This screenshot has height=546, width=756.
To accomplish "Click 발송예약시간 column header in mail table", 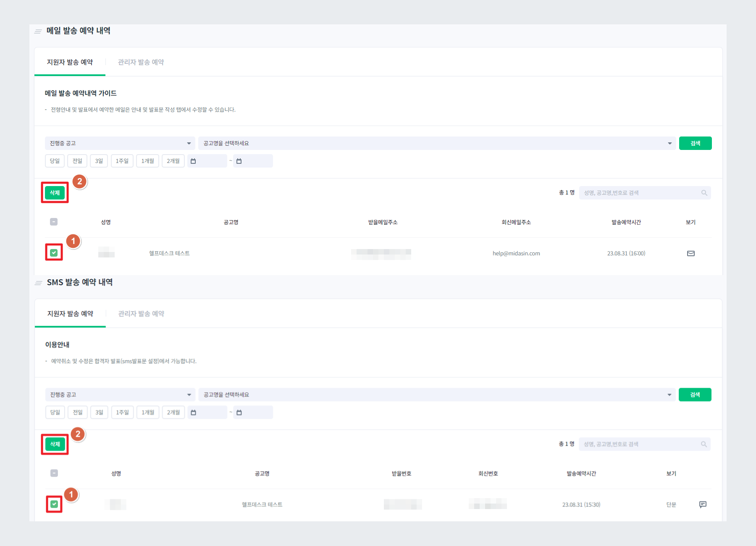I will [626, 222].
